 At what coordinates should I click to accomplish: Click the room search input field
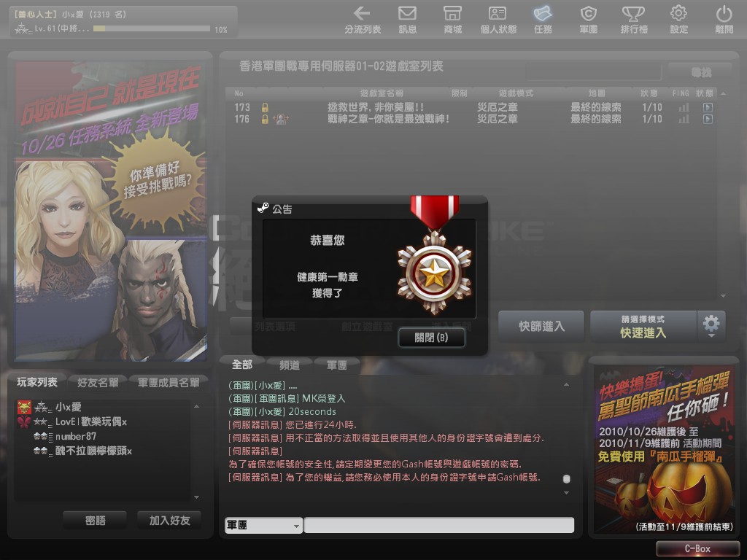[594, 72]
